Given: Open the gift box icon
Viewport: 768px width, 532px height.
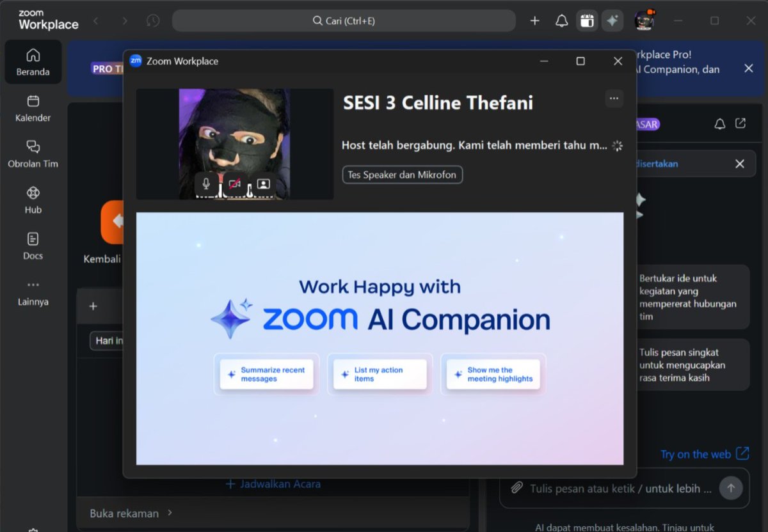Looking at the screenshot, I should click(587, 21).
